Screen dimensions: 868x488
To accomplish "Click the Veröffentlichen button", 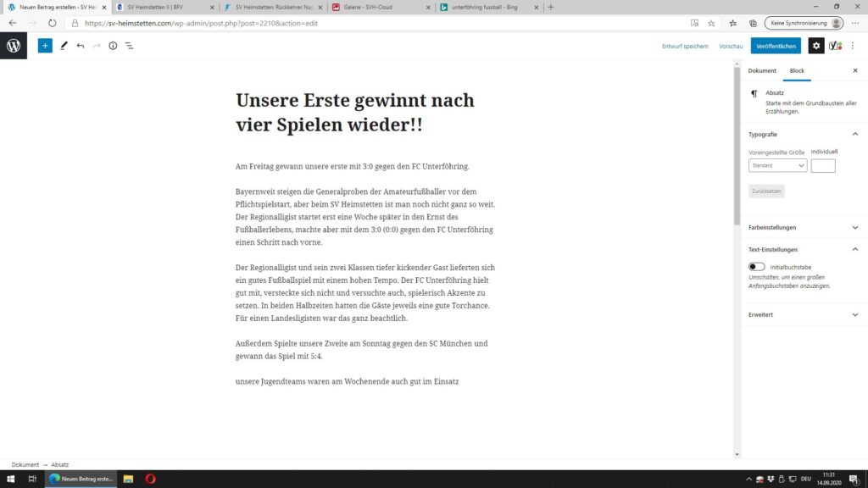I will pyautogui.click(x=775, y=46).
